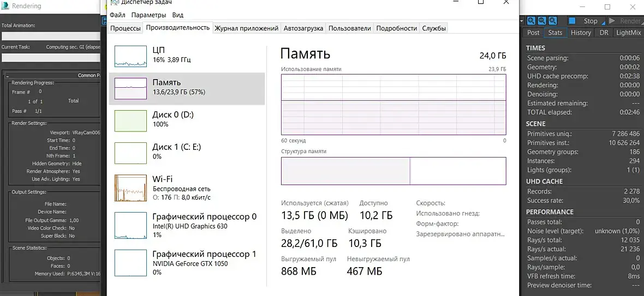Open the dropdown arrow left of zoom icons
The height and width of the screenshot is (296, 644).
(522, 21)
